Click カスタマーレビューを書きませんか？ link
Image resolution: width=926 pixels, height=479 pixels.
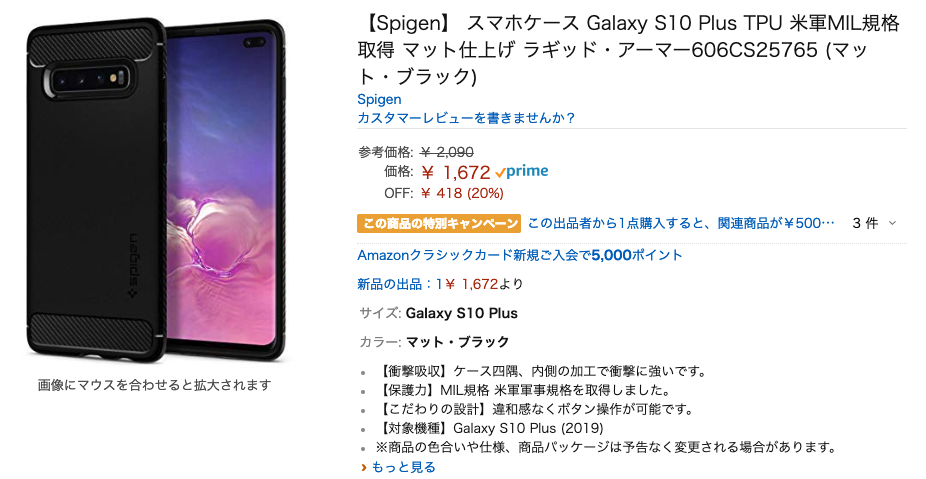(466, 118)
